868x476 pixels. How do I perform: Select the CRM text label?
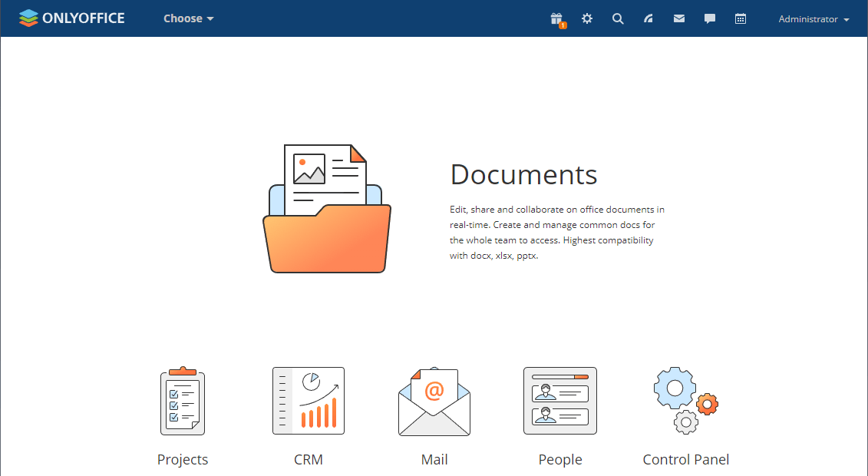pyautogui.click(x=309, y=459)
